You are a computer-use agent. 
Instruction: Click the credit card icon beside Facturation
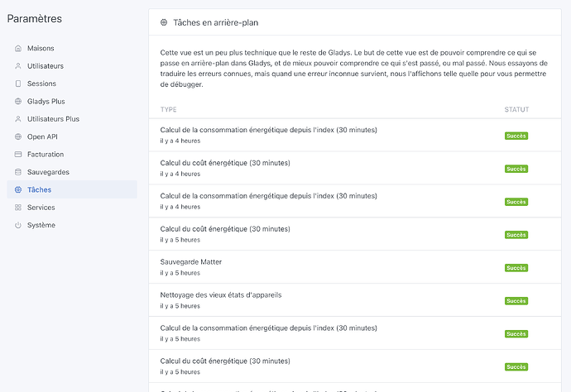(x=18, y=155)
